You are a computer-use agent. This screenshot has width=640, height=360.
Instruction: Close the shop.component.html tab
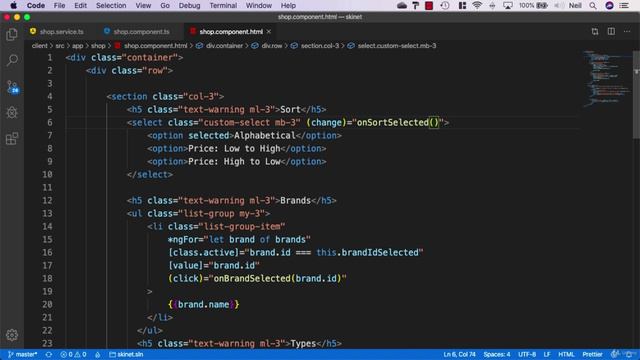click(x=269, y=31)
